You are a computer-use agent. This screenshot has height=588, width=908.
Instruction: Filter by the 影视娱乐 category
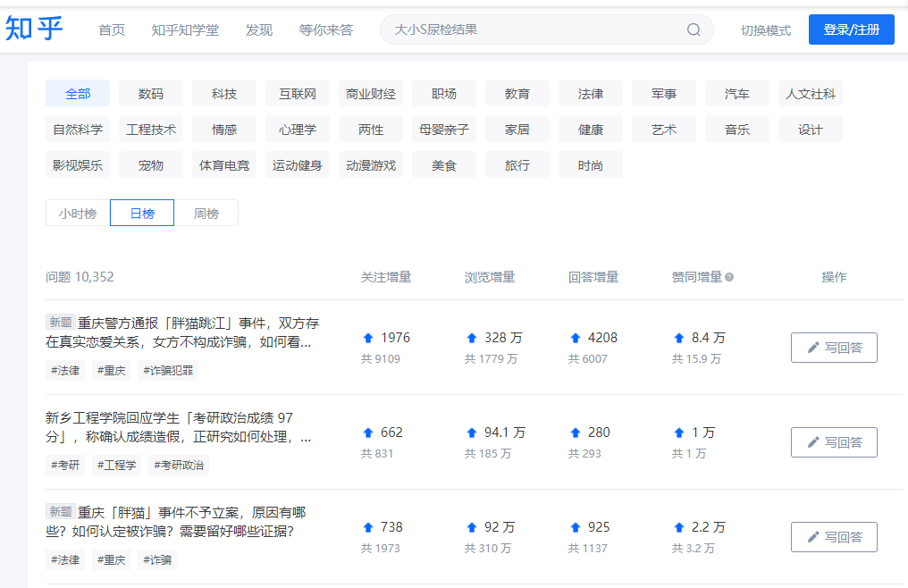click(x=78, y=165)
